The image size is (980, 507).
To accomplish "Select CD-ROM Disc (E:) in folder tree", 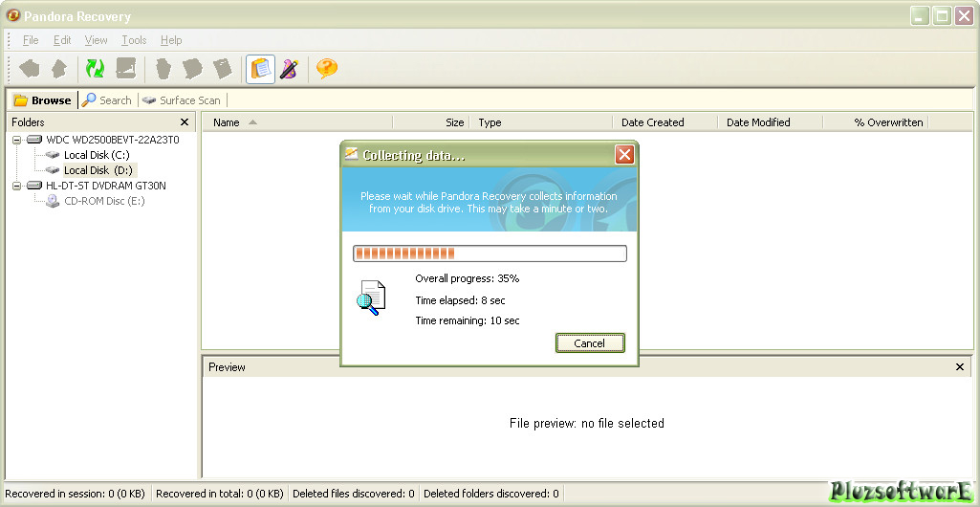I will pyautogui.click(x=105, y=201).
